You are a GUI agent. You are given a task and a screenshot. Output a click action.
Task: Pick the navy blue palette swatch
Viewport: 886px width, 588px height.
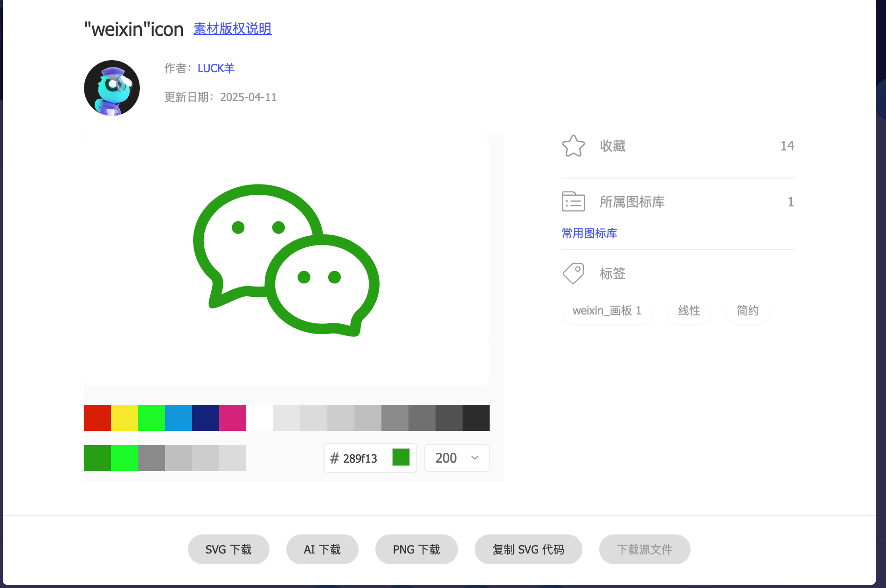pos(206,418)
